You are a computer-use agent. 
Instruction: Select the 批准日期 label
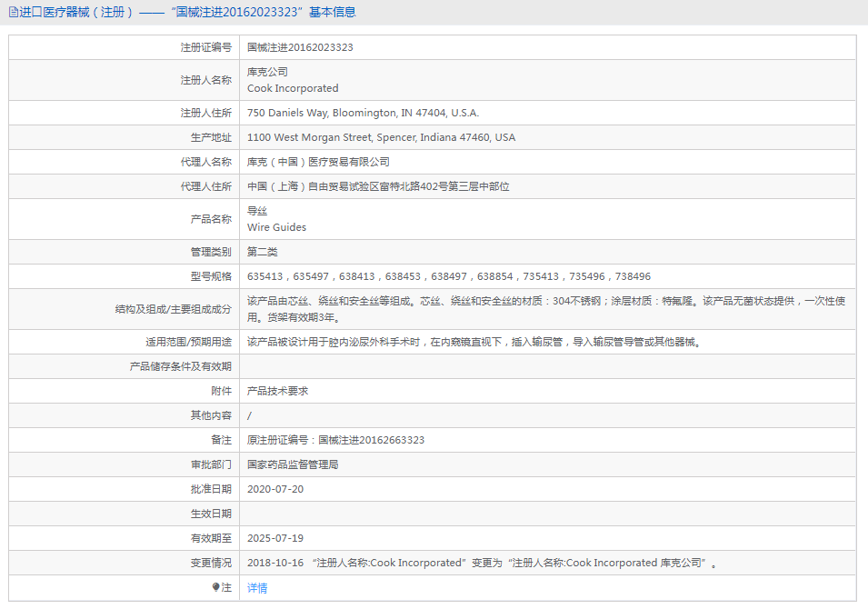coord(211,489)
